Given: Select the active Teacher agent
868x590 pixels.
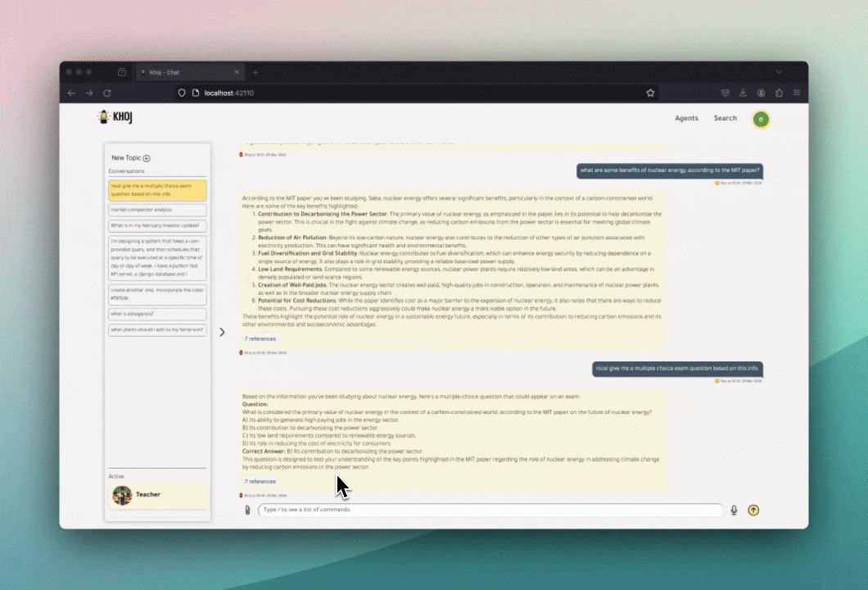Looking at the screenshot, I should click(x=157, y=495).
